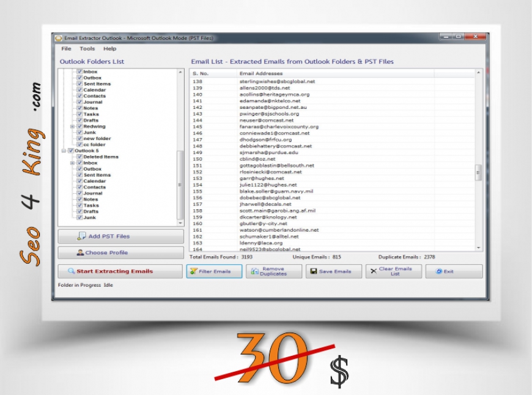Click email list scroll down arrow
This screenshot has width=532, height=395.
coord(478,248)
